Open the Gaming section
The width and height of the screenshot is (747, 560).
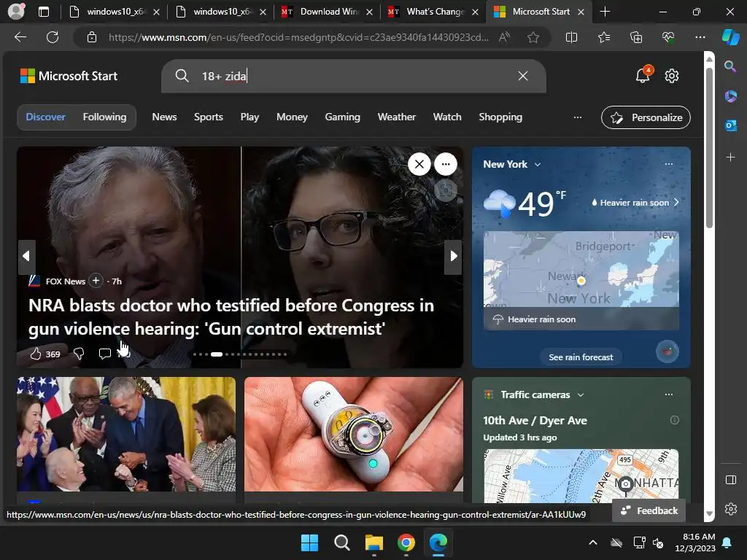point(343,117)
